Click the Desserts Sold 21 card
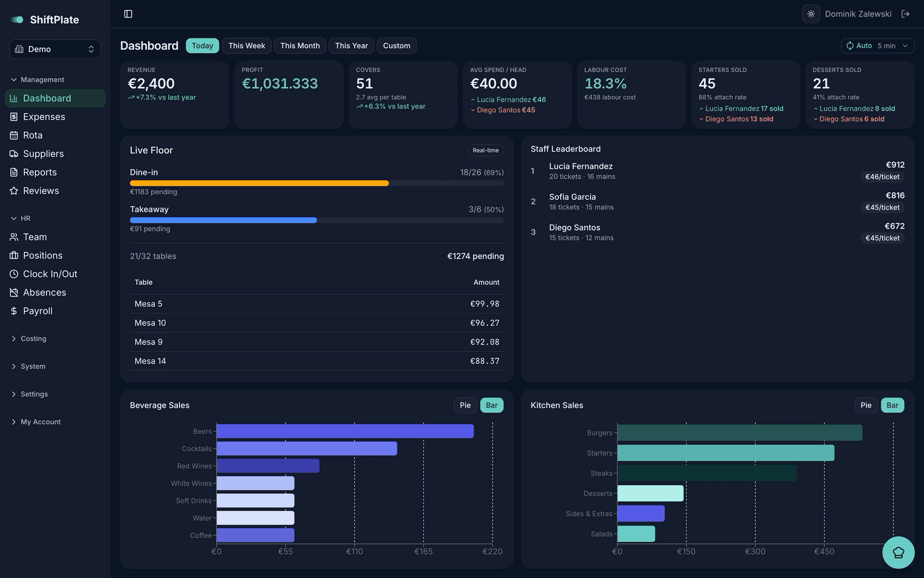 [x=860, y=95]
